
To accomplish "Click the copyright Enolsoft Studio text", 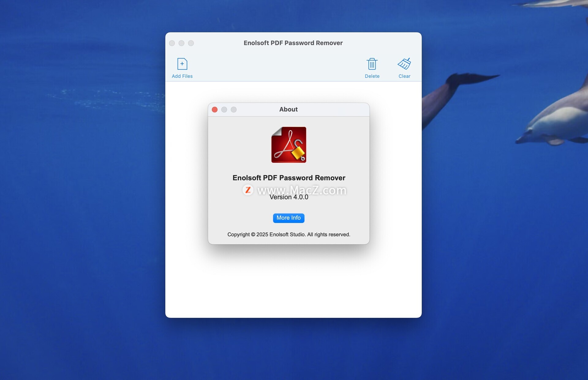I will (x=289, y=234).
